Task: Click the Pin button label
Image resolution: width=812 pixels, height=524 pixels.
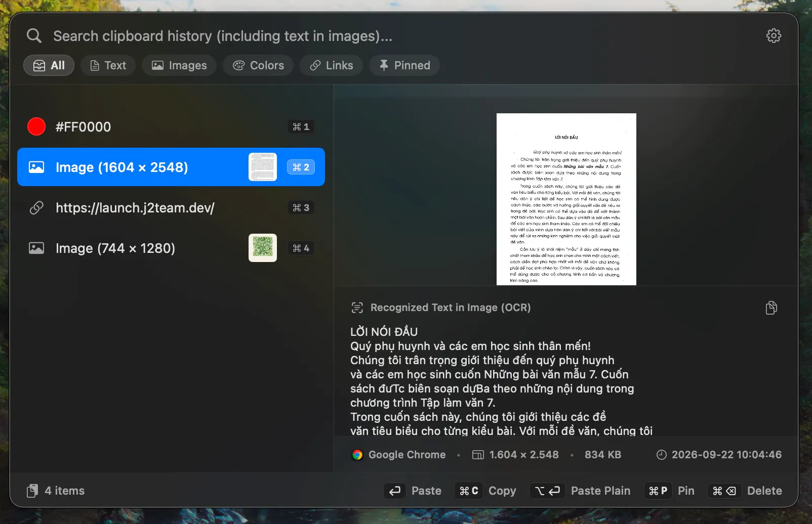Action: 686,491
